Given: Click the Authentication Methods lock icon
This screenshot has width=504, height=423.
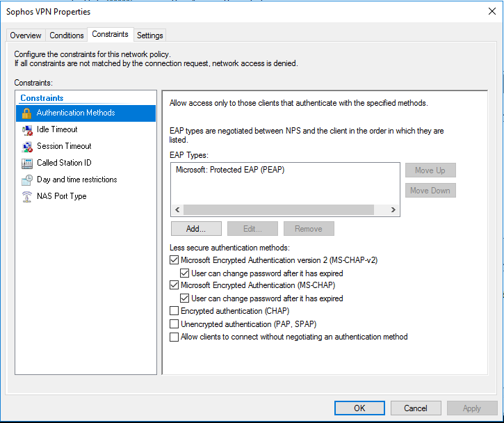Looking at the screenshot, I should click(26, 113).
